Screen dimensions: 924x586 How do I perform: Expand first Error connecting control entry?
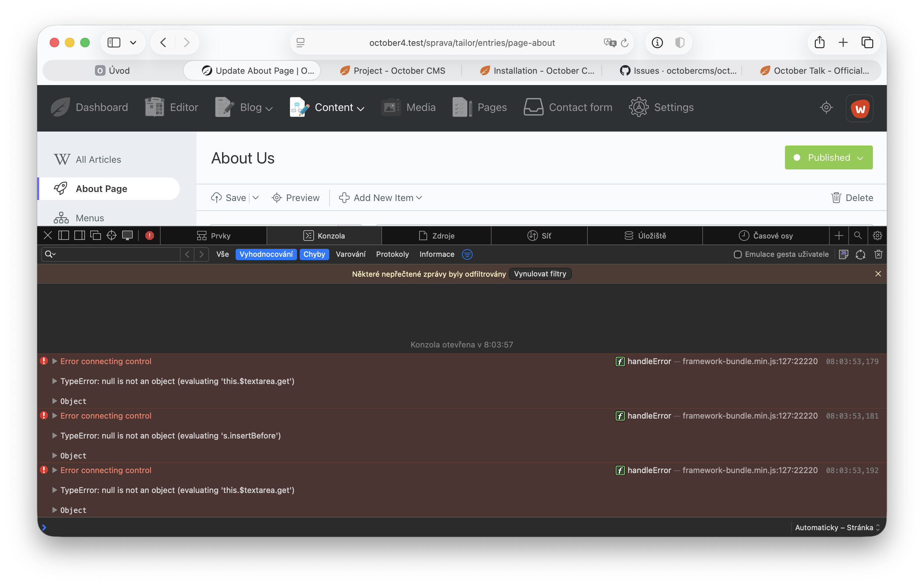tap(54, 361)
